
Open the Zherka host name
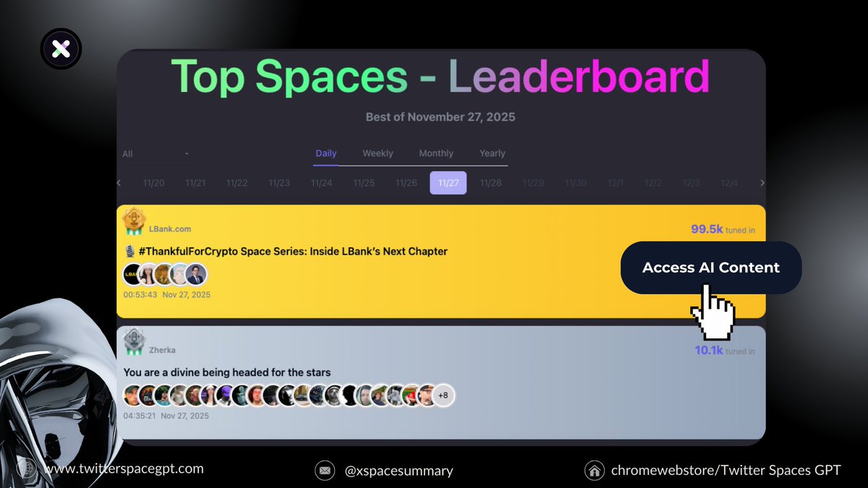[162, 350]
